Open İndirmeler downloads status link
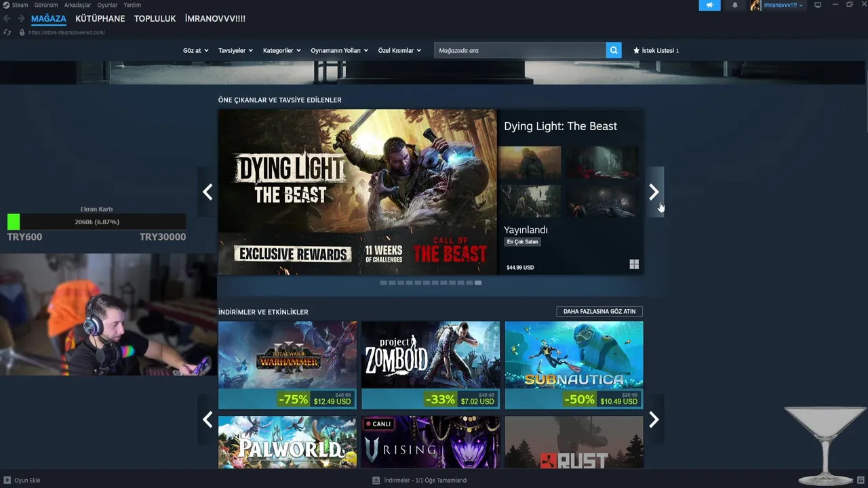Image resolution: width=868 pixels, height=488 pixels. click(x=425, y=480)
